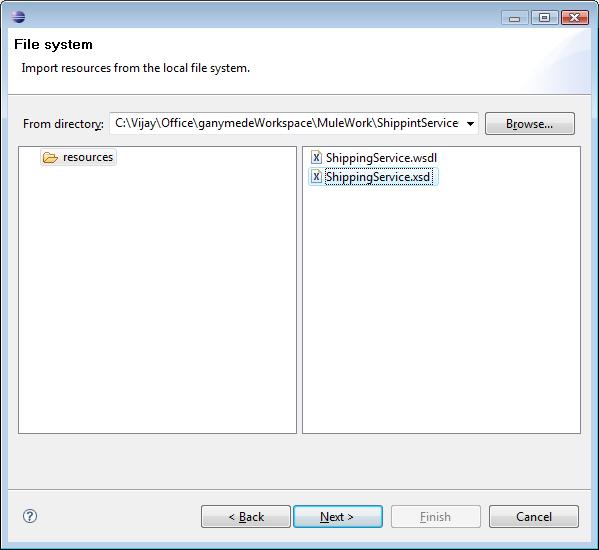Viewport: 599px width, 550px height.
Task: Proceed with the Next > button
Action: 338,516
